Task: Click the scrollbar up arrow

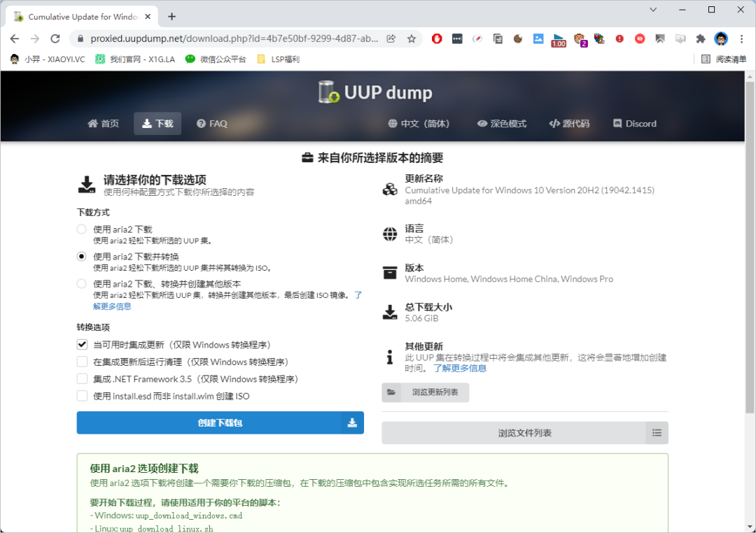Action: point(750,77)
